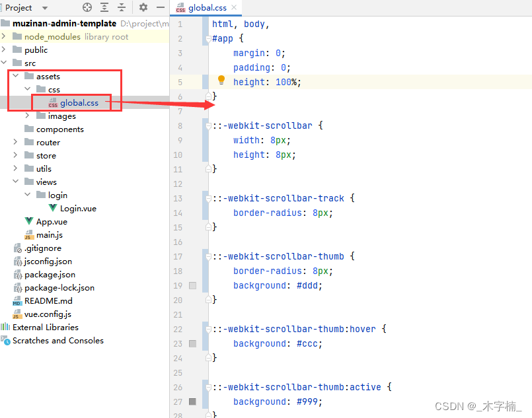Open the Project view dropdown

point(45,8)
